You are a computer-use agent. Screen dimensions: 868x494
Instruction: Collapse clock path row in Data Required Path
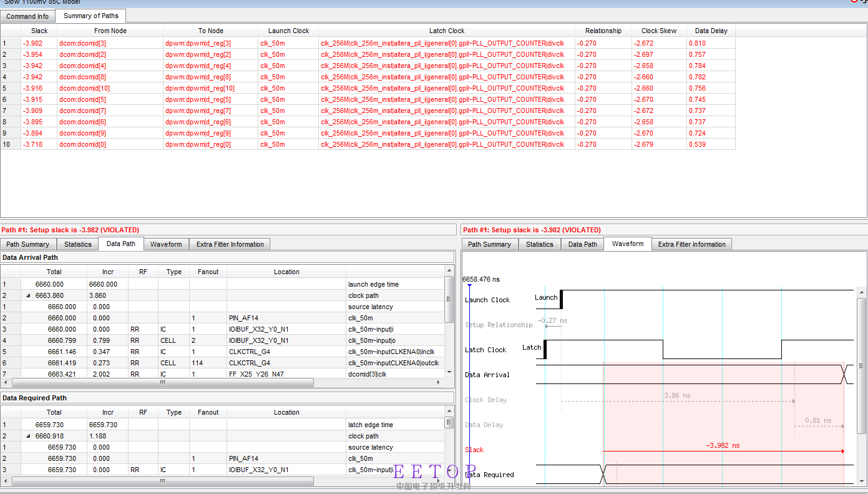[x=27, y=436]
